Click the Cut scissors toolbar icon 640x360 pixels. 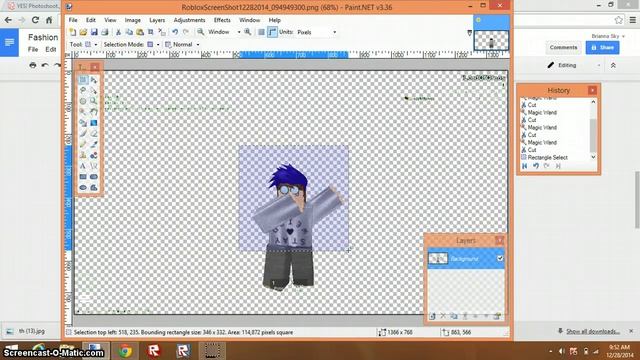pyautogui.click(x=118, y=32)
